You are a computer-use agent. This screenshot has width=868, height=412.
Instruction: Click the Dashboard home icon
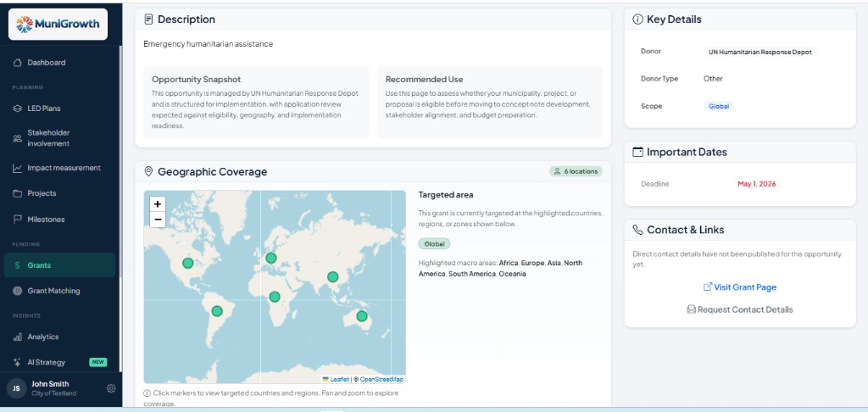point(17,63)
